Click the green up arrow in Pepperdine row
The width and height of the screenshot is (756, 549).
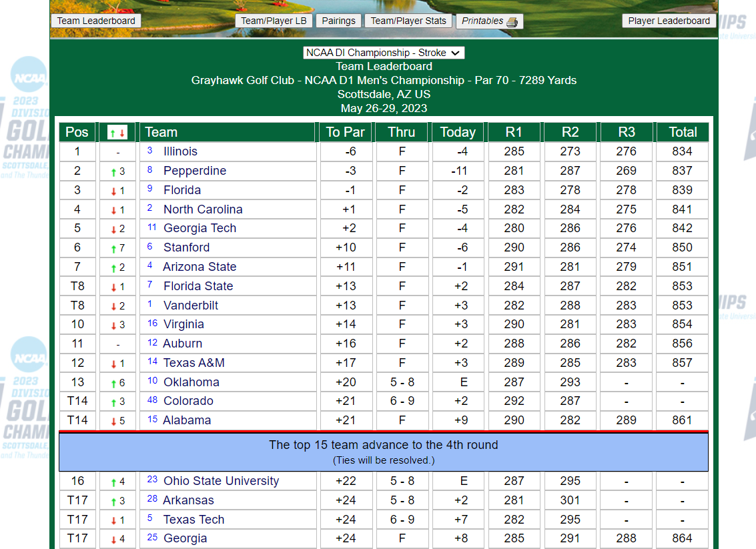114,171
